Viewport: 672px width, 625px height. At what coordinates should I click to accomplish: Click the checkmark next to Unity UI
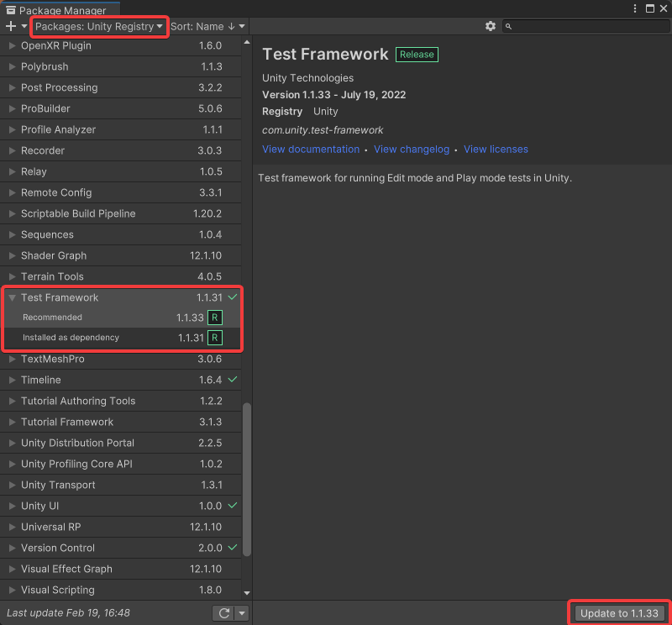(233, 506)
